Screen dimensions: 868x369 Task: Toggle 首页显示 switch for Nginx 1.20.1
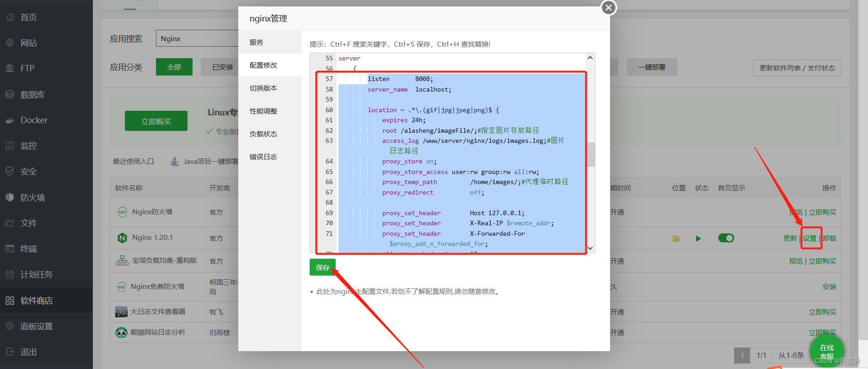(x=726, y=238)
